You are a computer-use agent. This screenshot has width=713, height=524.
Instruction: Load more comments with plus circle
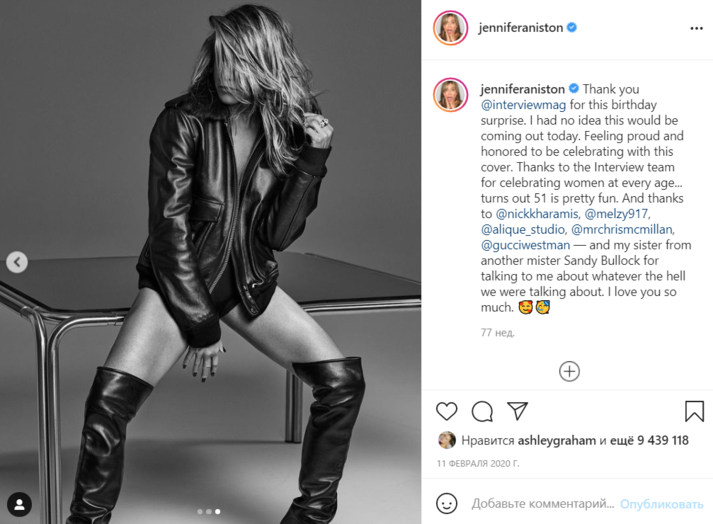(x=569, y=371)
